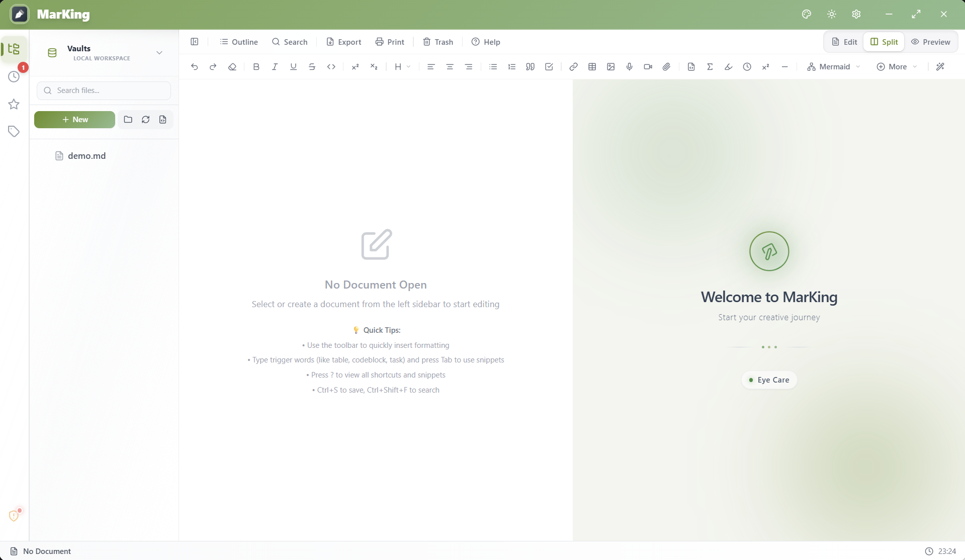Toggle the light/dark theme sun icon
Screen dimensions: 965x560
tap(831, 14)
